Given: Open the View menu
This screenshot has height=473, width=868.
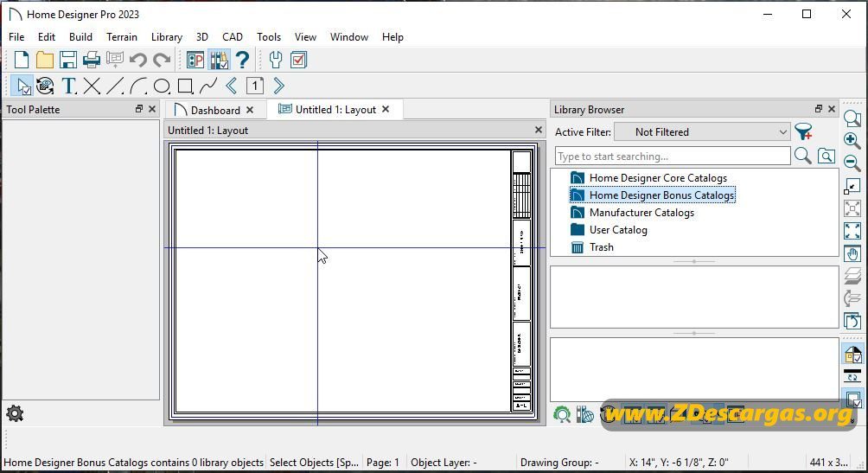Looking at the screenshot, I should pos(305,36).
